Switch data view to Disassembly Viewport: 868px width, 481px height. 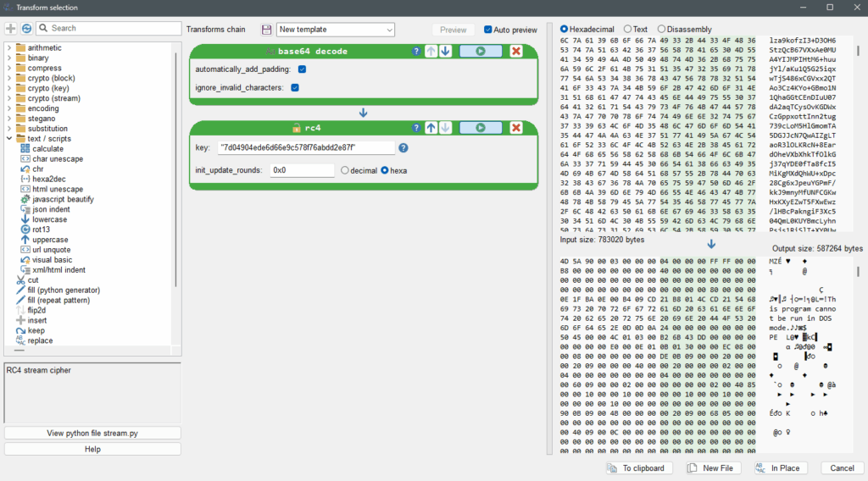point(661,29)
